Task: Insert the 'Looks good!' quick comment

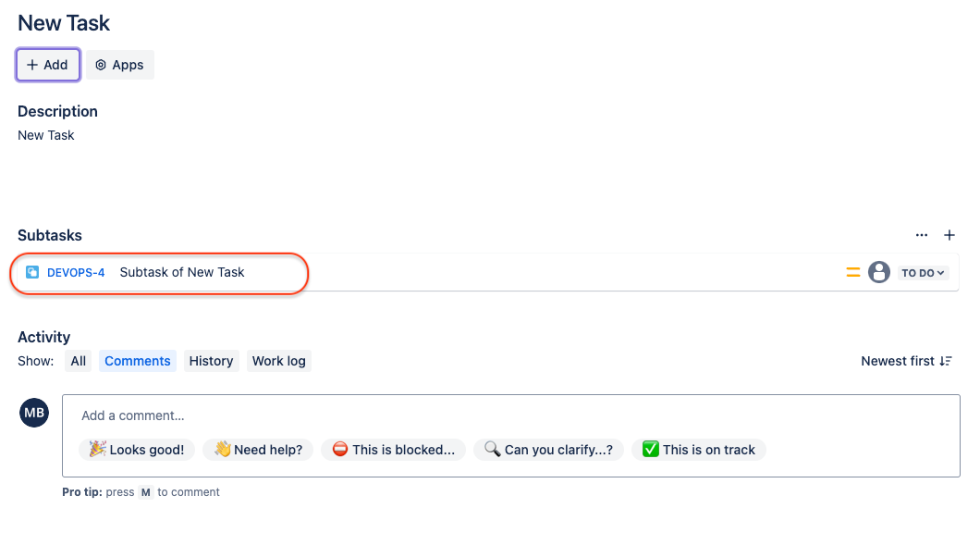Action: point(137,450)
